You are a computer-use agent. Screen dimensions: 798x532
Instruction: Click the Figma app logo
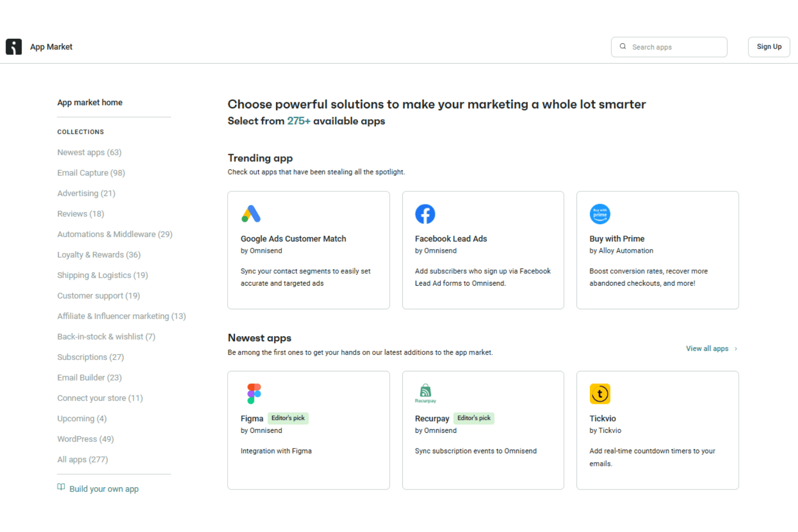coord(254,394)
